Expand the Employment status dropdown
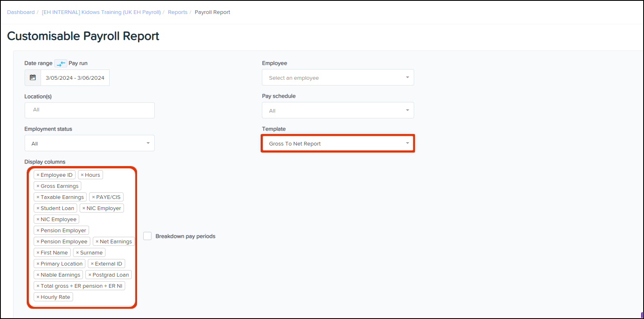Viewport: 644px width, 319px height. coord(89,143)
